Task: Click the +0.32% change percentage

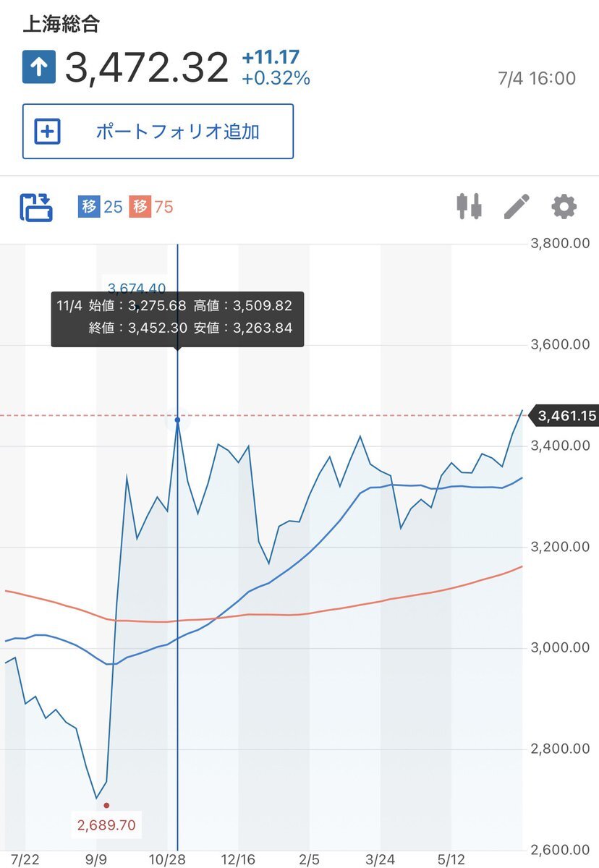Action: (x=276, y=78)
